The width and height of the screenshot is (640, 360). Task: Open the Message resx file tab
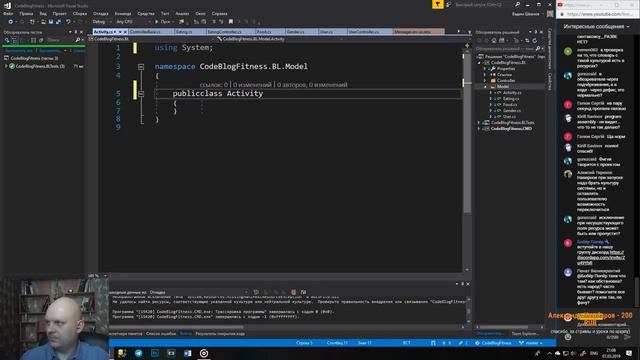tap(419, 31)
